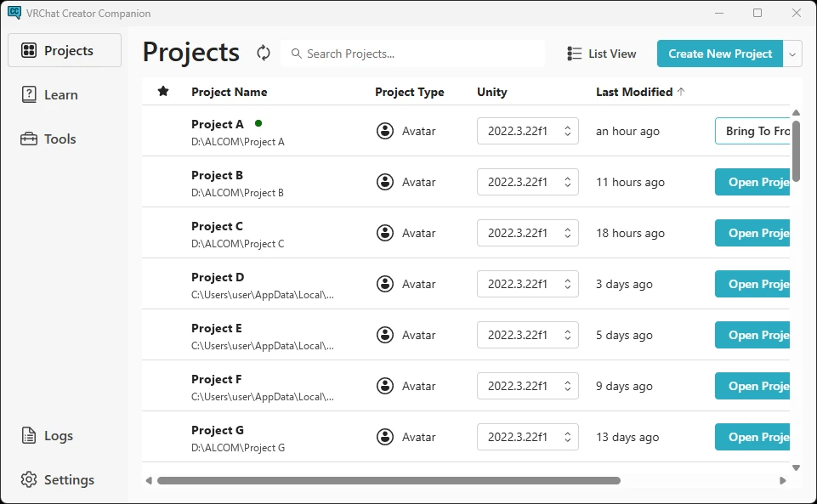
Task: Click the Avatar type icon for Project D
Action: tap(385, 284)
